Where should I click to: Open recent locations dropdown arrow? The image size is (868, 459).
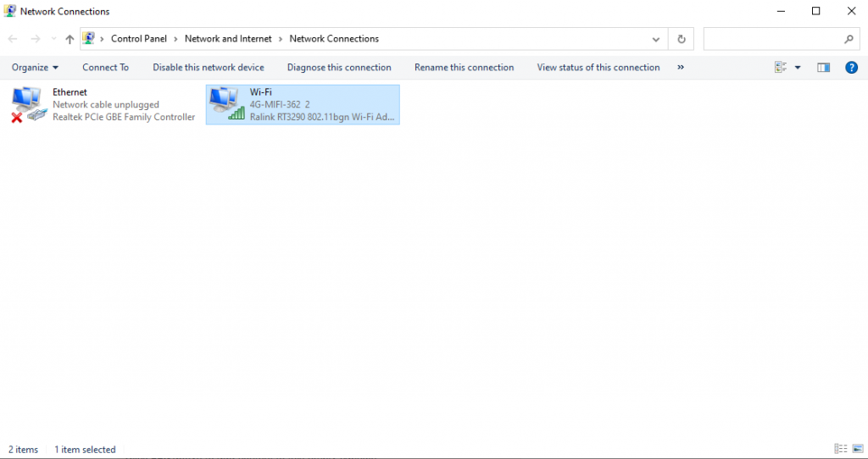pyautogui.click(x=53, y=39)
